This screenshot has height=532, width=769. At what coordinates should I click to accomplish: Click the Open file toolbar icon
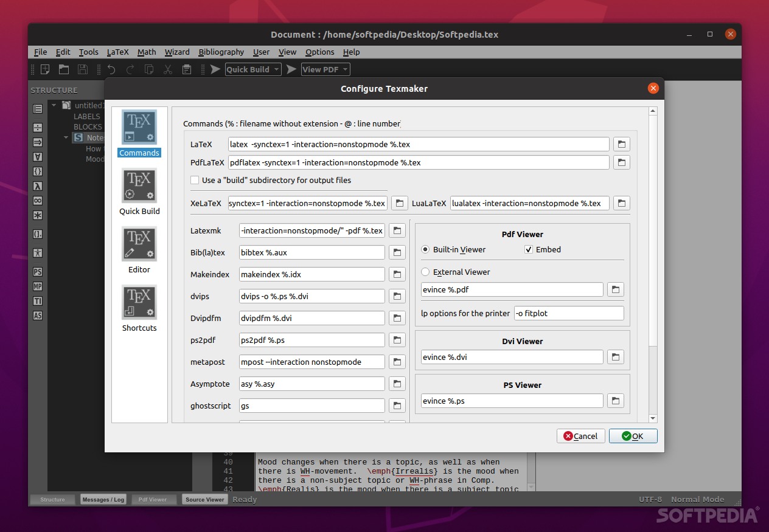63,69
